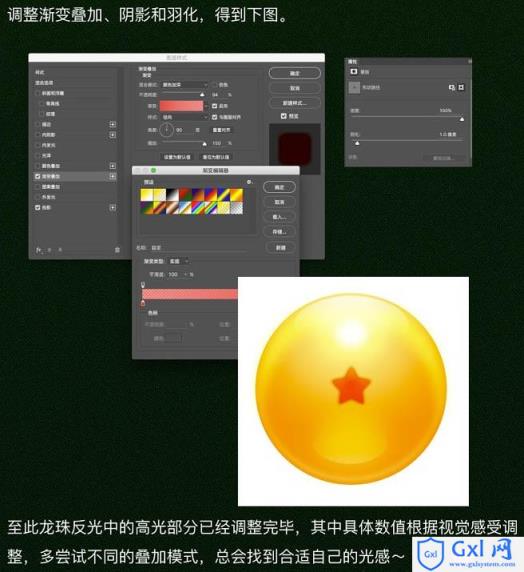Select the Foreground to Transparent gradient preset
This screenshot has height=572, width=524.
tap(159, 194)
